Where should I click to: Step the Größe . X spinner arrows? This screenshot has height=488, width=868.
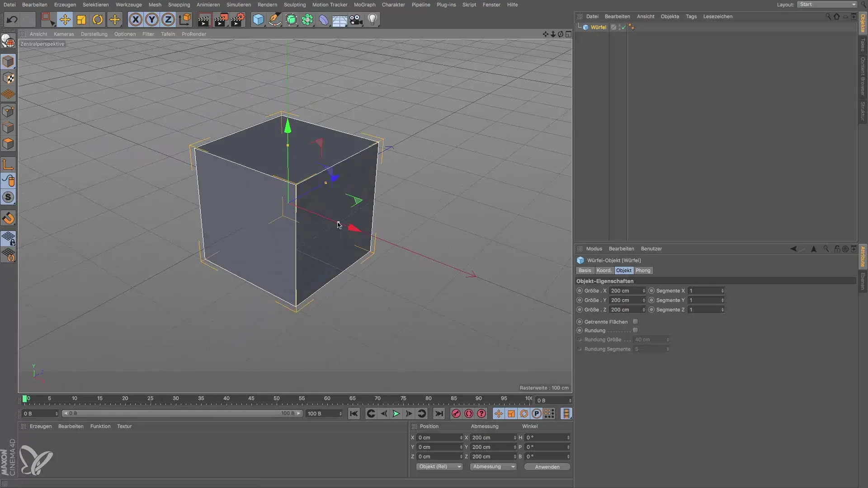644,291
